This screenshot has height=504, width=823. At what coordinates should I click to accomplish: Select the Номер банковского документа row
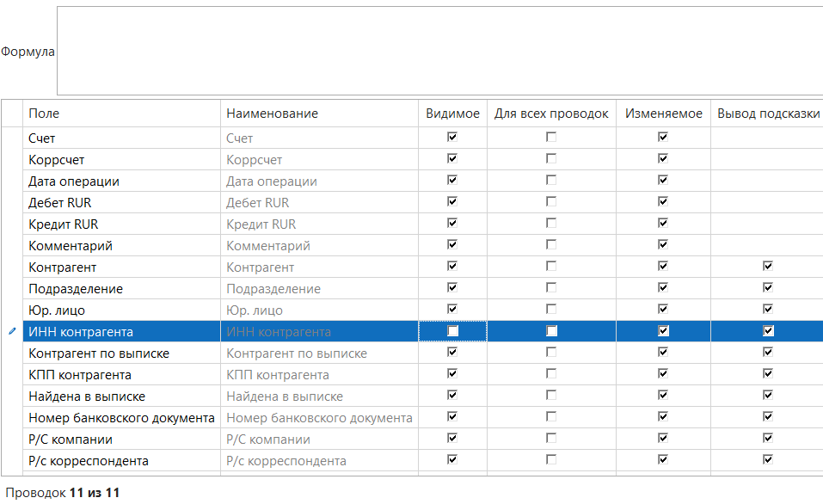[x=120, y=418]
